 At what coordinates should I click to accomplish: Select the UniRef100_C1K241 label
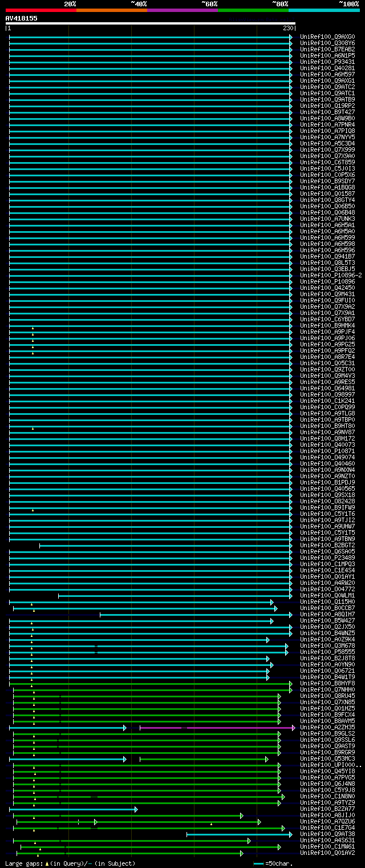point(327,401)
